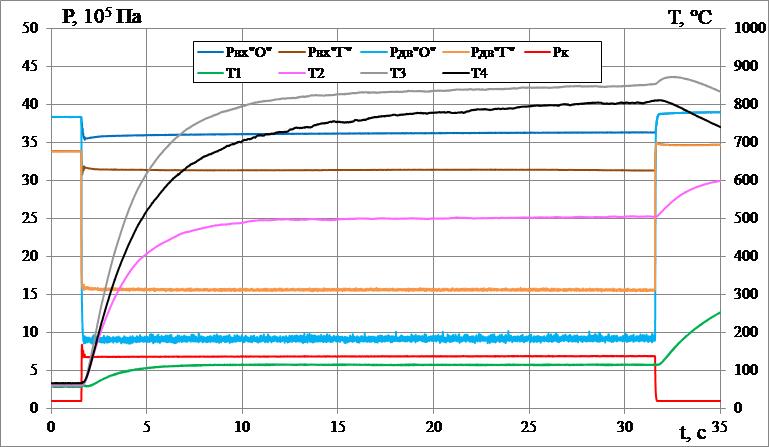This screenshot has height=447, width=769.
Task: Click the 50 tick on the pressure axis
Action: click(x=30, y=28)
